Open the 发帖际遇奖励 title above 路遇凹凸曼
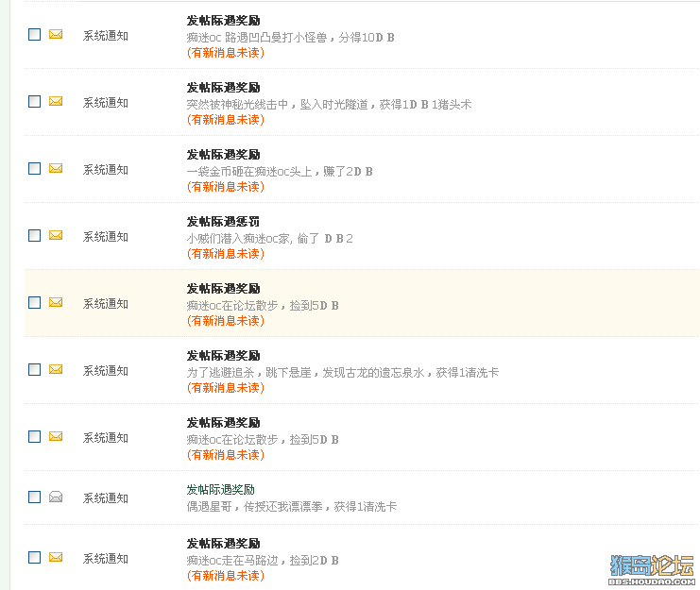The height and width of the screenshot is (590, 700). tap(223, 21)
